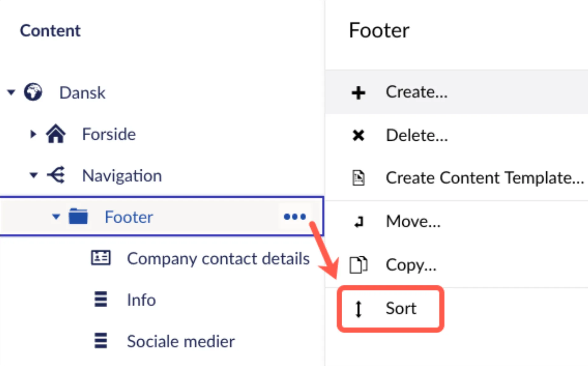This screenshot has width=588, height=366.
Task: Click the list icon beside Info
Action: tap(101, 299)
